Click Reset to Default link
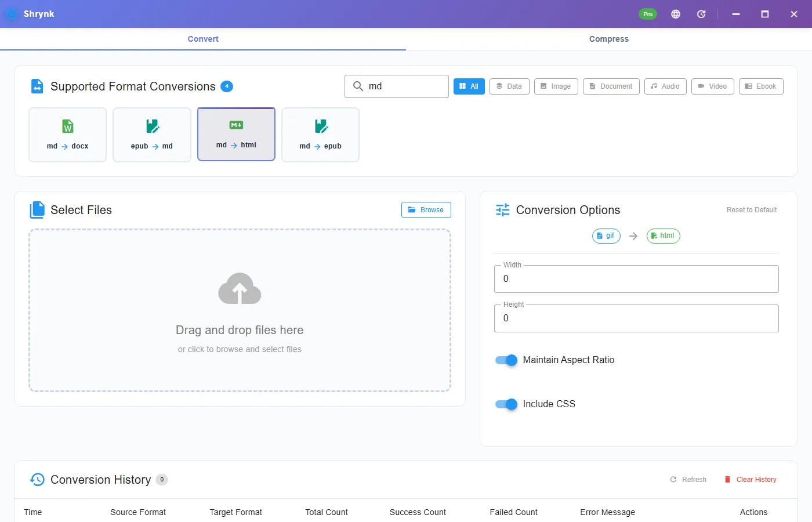Image resolution: width=812 pixels, height=522 pixels. 752,210
